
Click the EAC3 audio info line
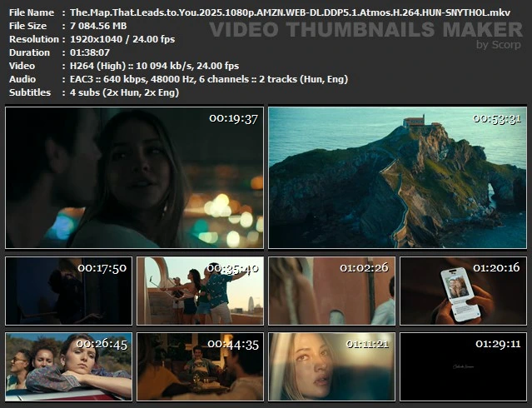tap(208, 79)
